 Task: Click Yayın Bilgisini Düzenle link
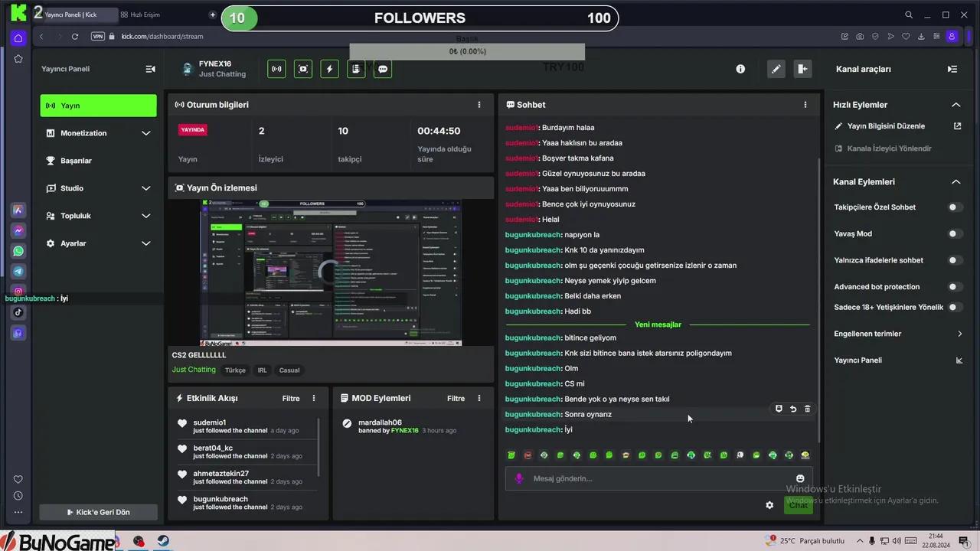886,126
